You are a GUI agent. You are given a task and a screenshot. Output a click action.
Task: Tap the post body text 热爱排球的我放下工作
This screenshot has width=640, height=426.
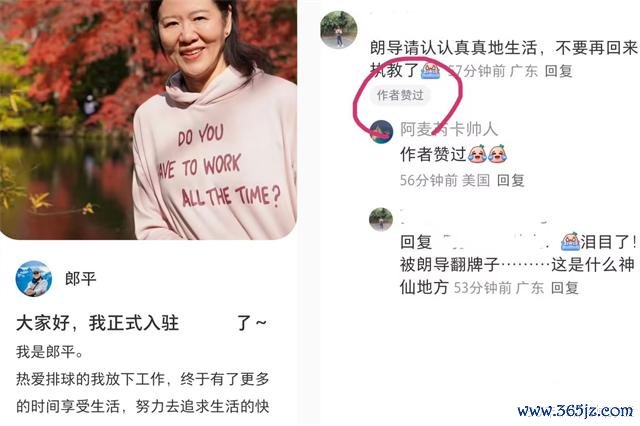[x=90, y=379]
